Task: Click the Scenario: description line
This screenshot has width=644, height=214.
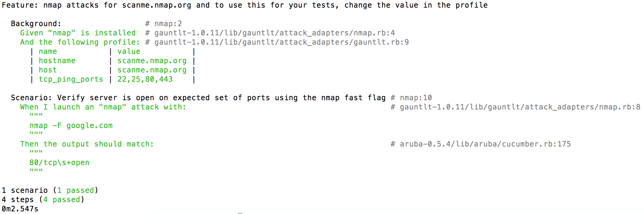Action: tap(198, 98)
